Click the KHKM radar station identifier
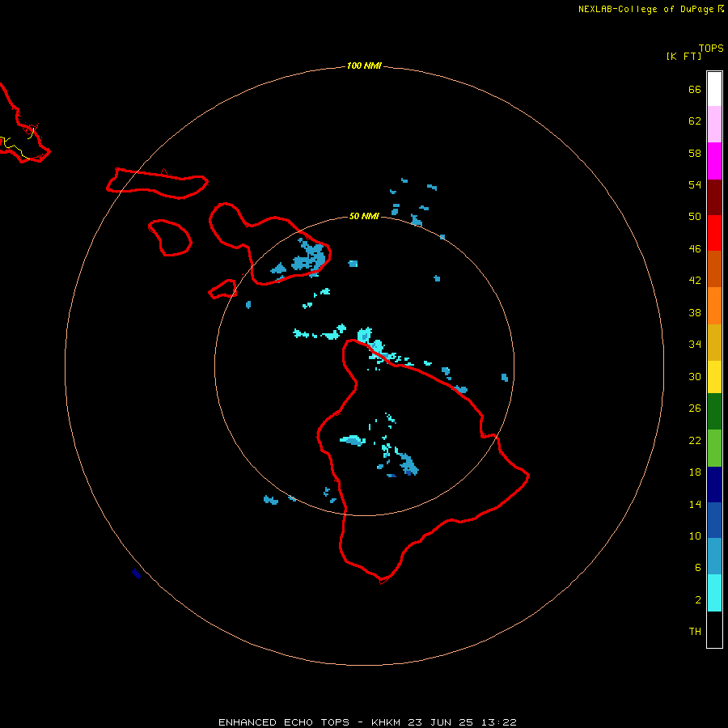The height and width of the screenshot is (728, 728). pos(385,722)
